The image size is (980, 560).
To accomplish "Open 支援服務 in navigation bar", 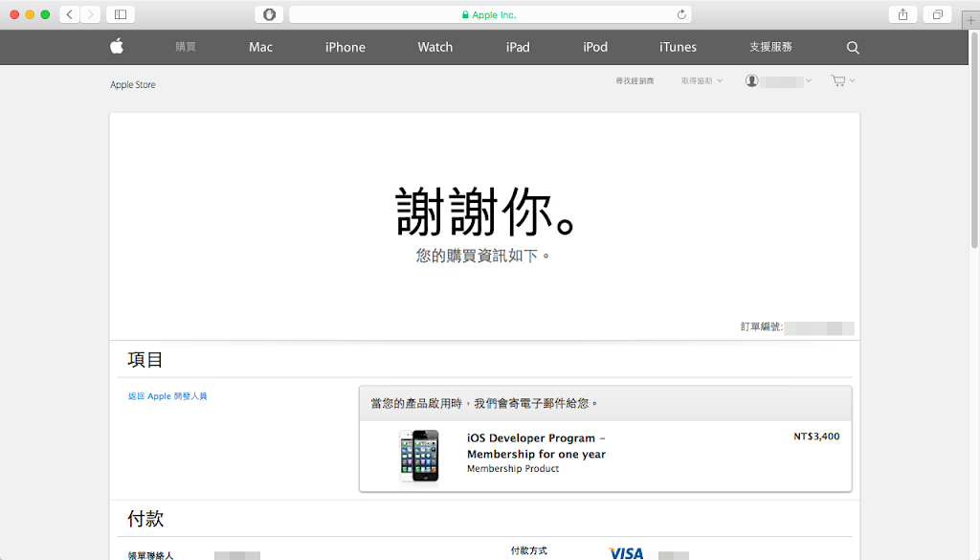I will click(770, 47).
